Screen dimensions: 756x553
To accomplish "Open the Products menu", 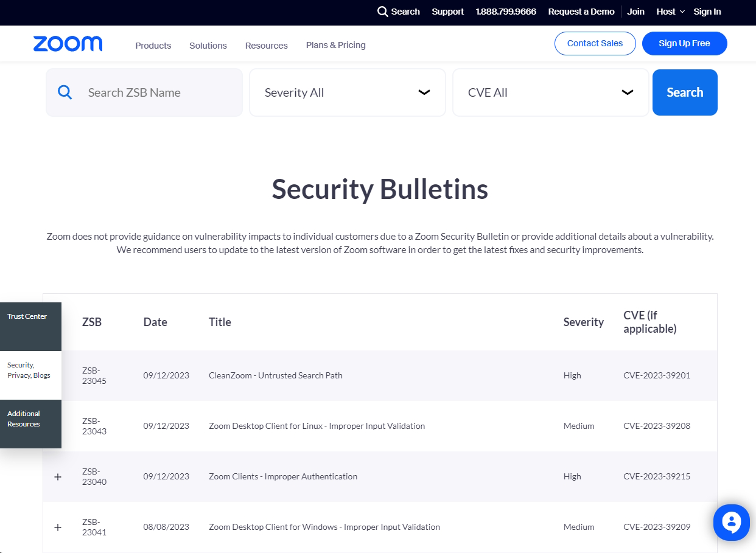I will coord(153,45).
